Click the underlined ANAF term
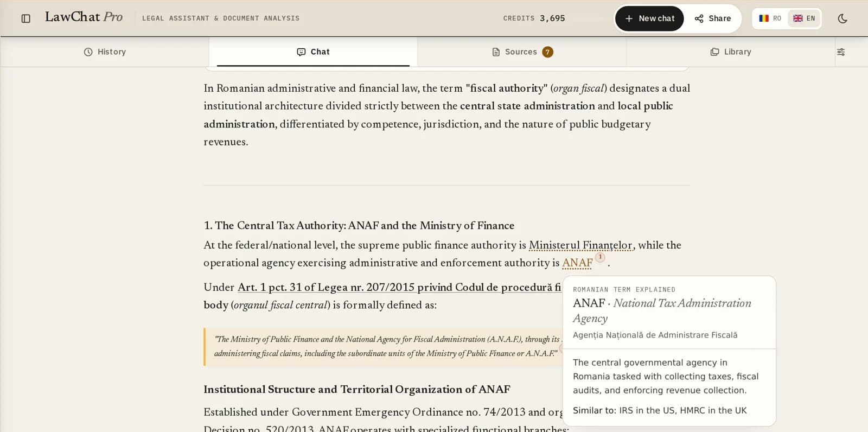Image resolution: width=868 pixels, height=432 pixels. [x=577, y=263]
